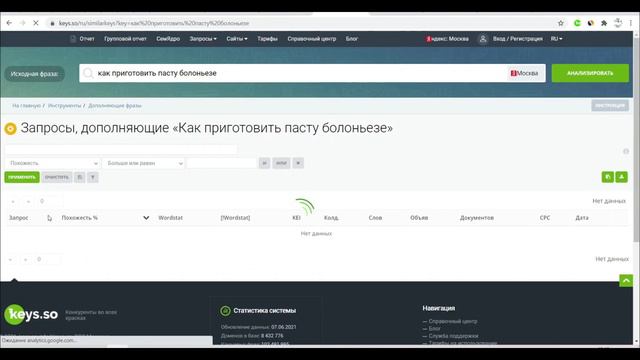This screenshot has height=360, width=640.
Task: Click the keys.so footer logo
Action: [x=31, y=314]
